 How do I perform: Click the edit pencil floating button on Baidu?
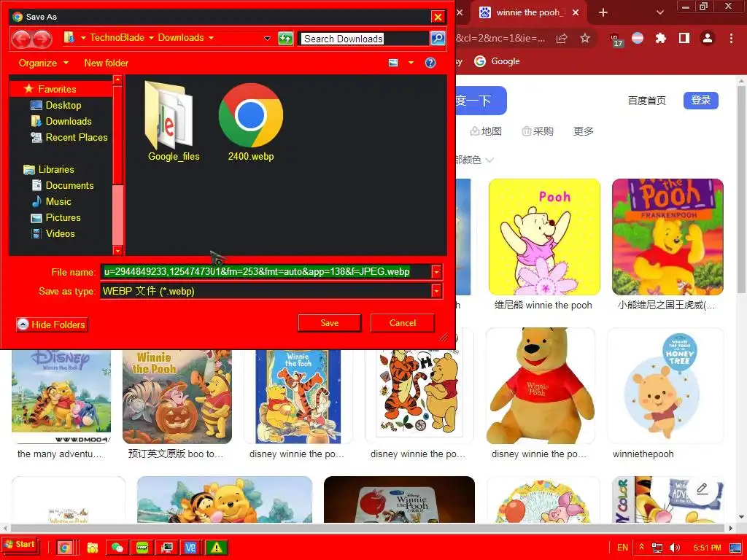703,489
